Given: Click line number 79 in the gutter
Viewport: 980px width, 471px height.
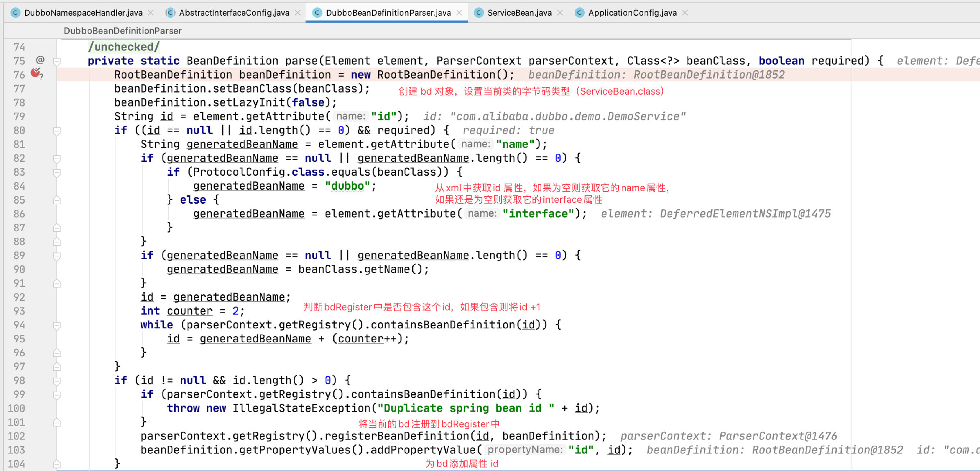Looking at the screenshot, I should [x=19, y=116].
